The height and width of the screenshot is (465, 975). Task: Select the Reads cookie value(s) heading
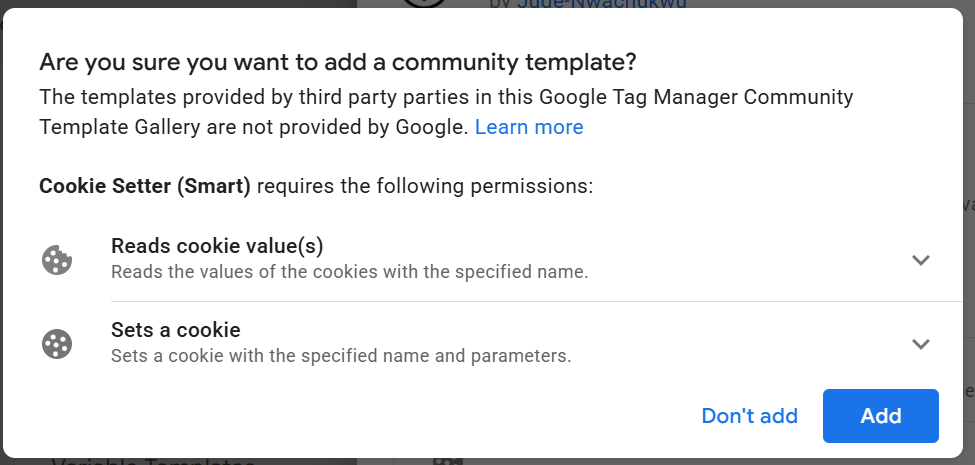[x=217, y=246]
